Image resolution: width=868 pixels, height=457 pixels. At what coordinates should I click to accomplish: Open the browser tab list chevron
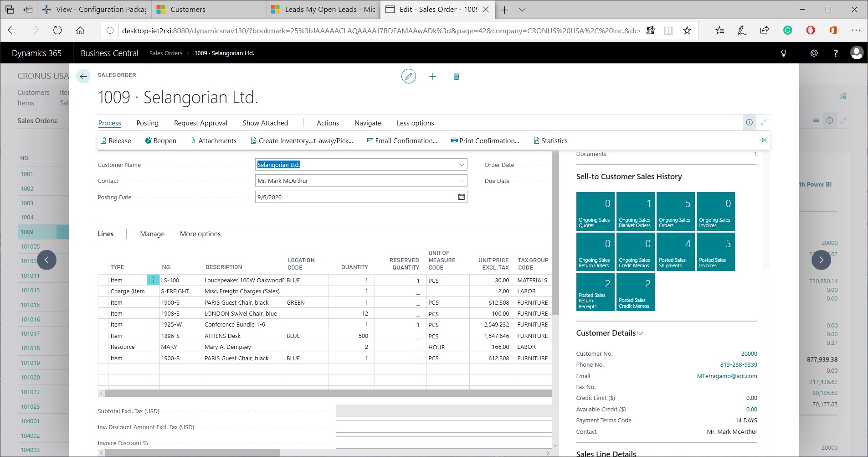click(x=522, y=10)
